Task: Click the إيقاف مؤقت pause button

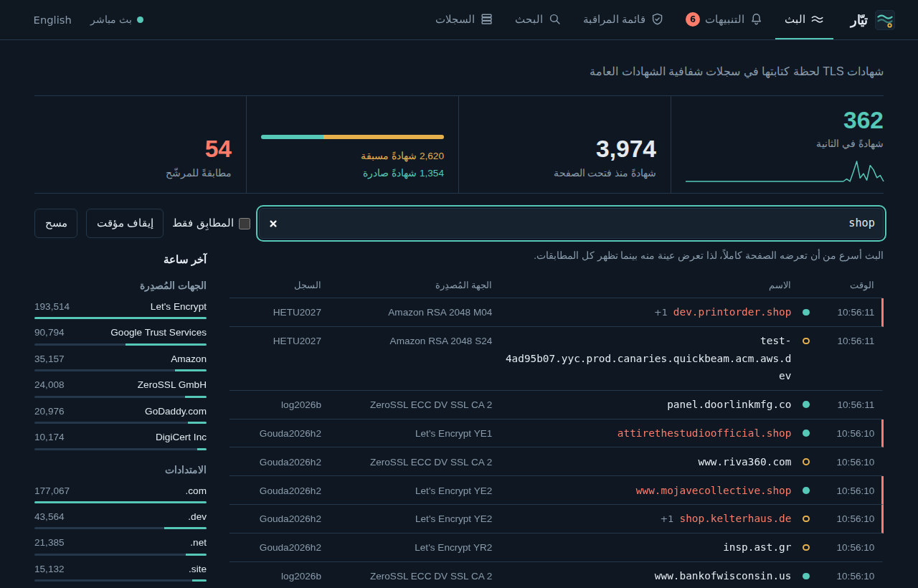Action: [x=125, y=223]
